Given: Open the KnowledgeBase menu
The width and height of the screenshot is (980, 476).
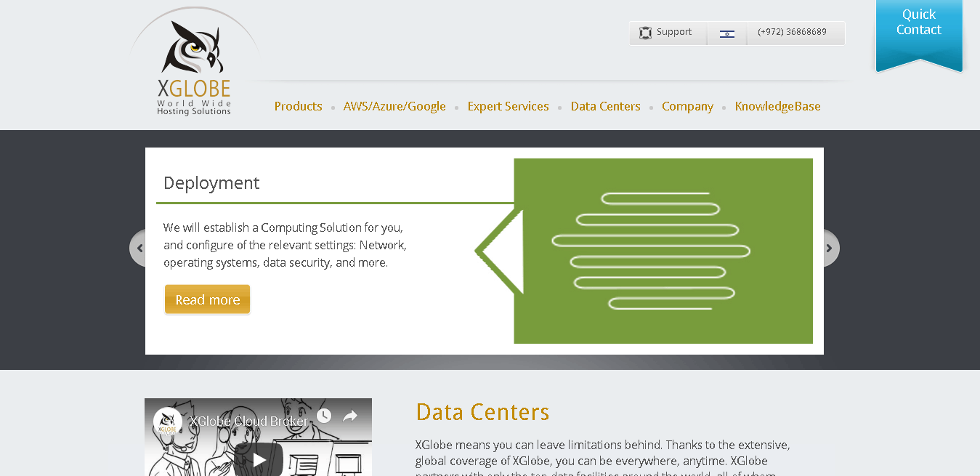Looking at the screenshot, I should click(778, 106).
